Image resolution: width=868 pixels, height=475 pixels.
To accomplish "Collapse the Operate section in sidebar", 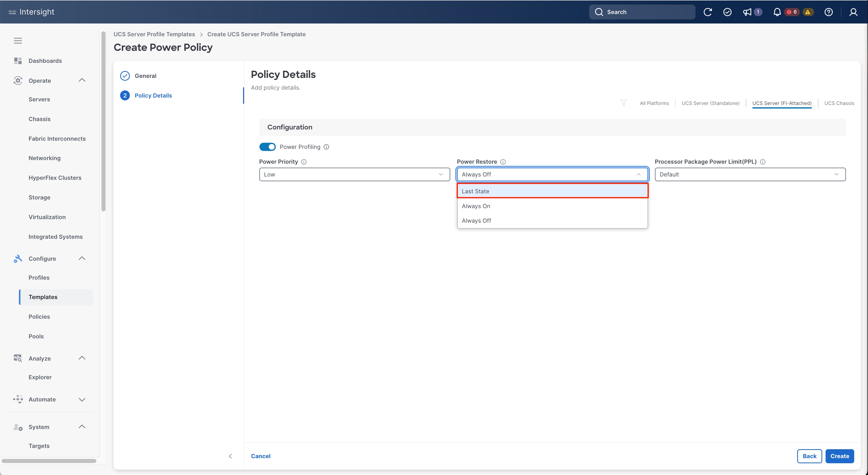I will click(x=82, y=80).
